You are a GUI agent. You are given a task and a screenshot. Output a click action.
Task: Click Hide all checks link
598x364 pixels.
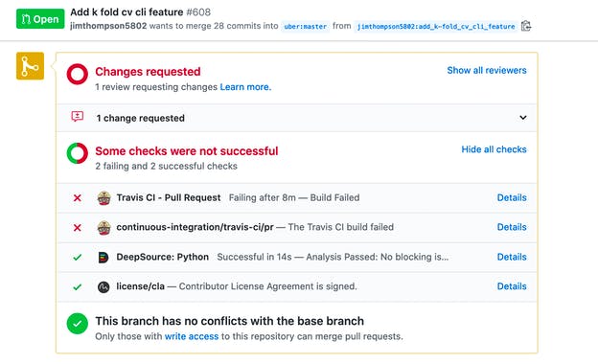(x=494, y=149)
